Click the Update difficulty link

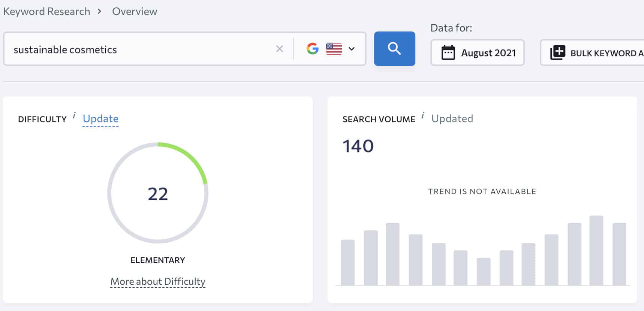click(x=100, y=119)
